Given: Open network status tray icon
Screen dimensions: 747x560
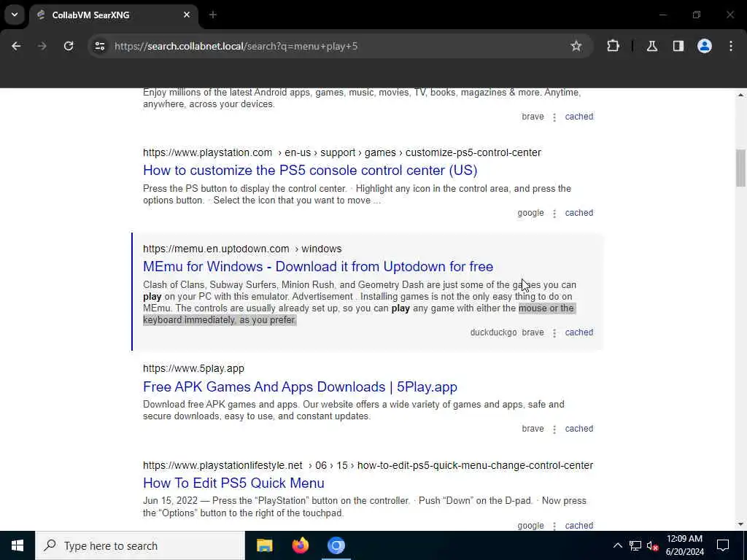Looking at the screenshot, I should (635, 545).
